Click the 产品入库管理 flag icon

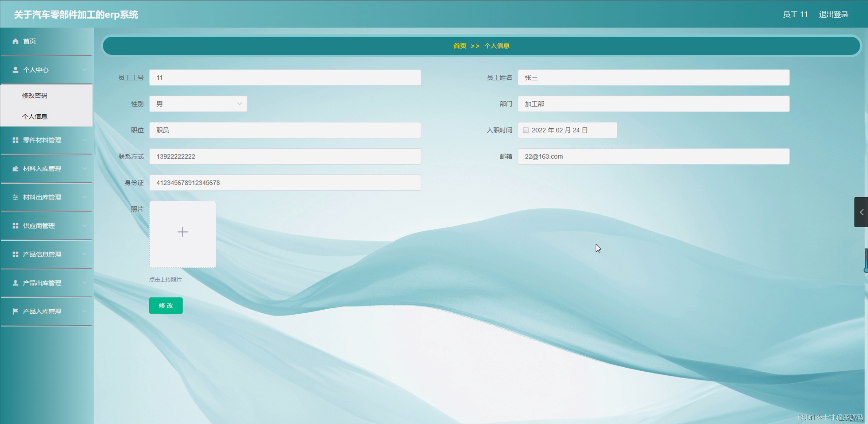15,311
